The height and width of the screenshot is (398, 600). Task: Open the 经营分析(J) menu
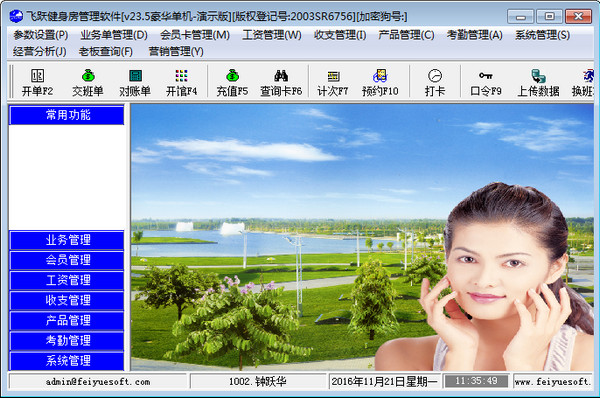tap(39, 51)
